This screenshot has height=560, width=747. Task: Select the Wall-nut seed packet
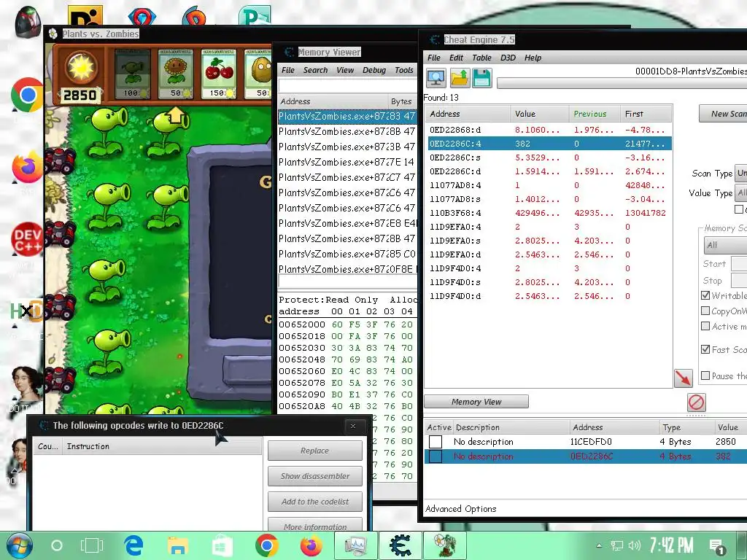258,74
